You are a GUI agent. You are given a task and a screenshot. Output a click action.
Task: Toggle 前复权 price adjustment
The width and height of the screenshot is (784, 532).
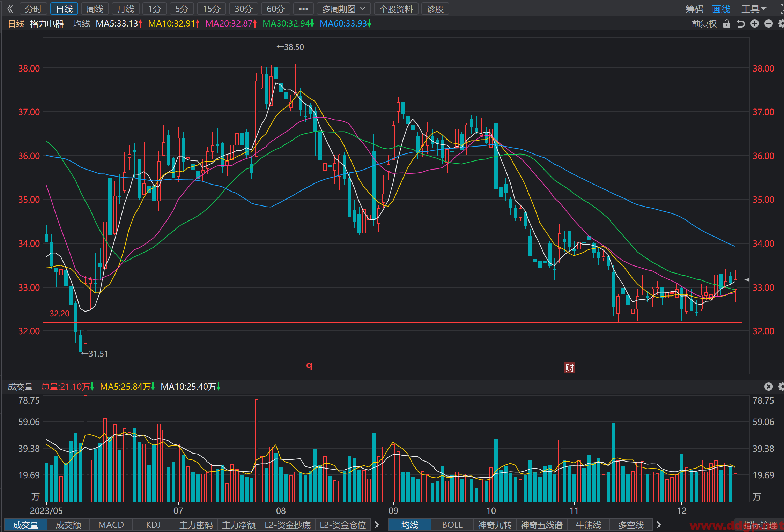pyautogui.click(x=704, y=24)
